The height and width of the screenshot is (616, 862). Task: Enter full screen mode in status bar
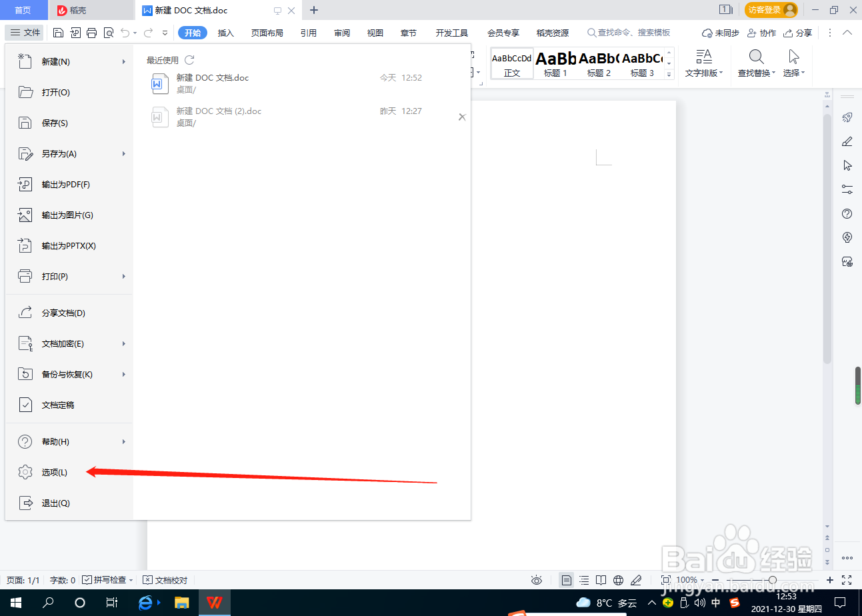(x=847, y=580)
